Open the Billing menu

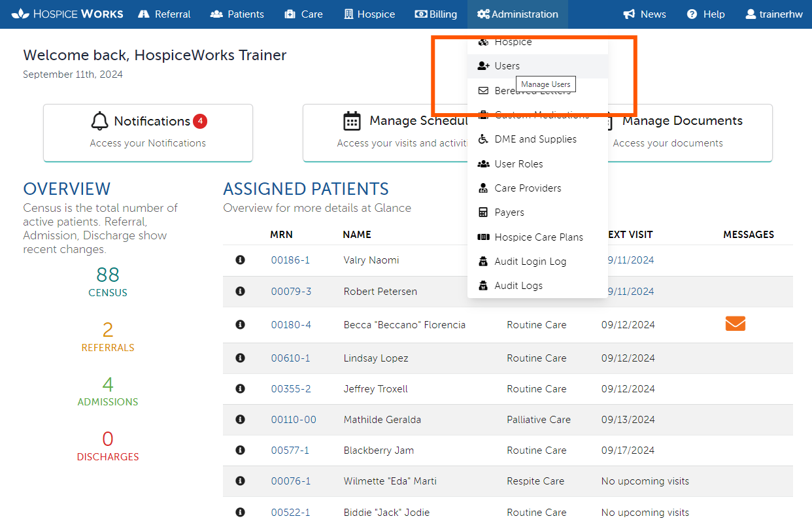[x=436, y=14]
